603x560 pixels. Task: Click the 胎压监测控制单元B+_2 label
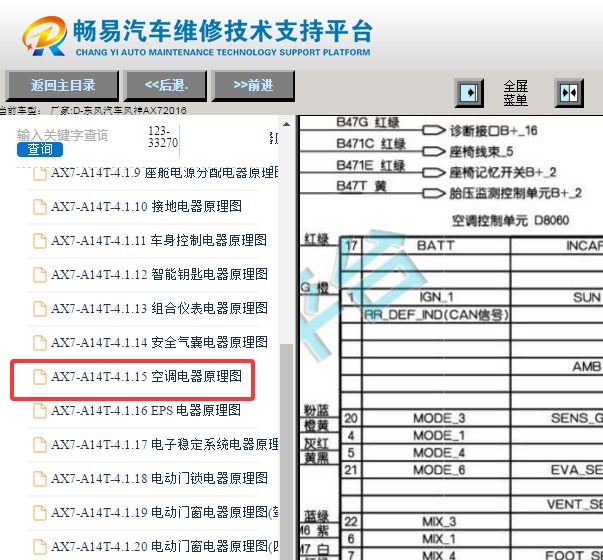[516, 193]
